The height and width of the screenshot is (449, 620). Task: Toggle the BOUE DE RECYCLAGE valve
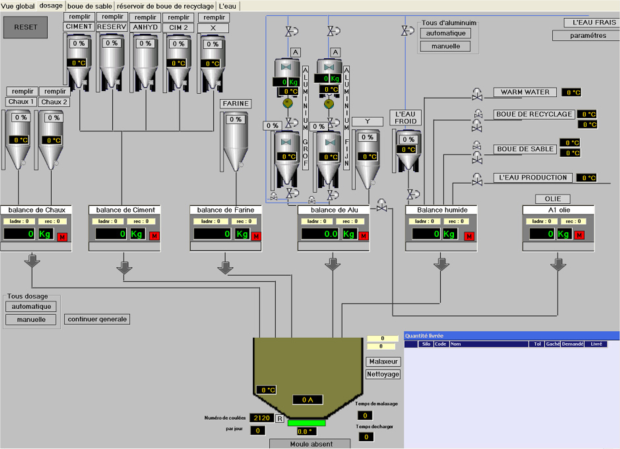click(477, 126)
